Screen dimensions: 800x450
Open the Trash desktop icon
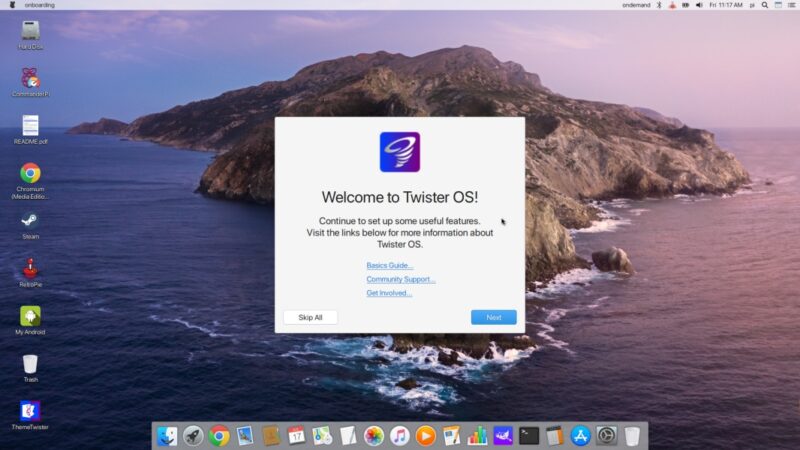click(30, 368)
